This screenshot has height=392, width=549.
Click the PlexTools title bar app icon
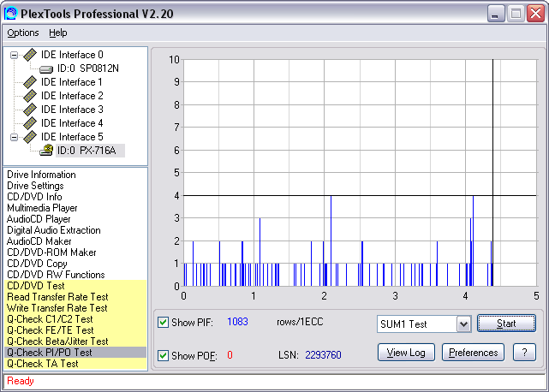(x=11, y=14)
